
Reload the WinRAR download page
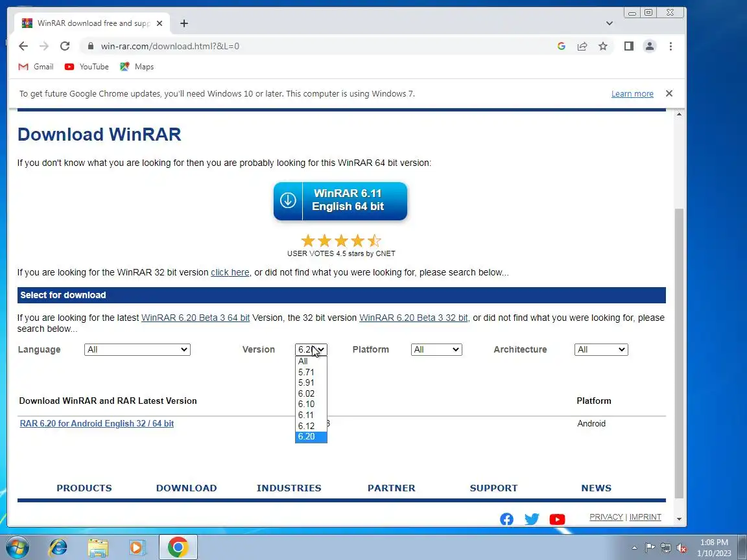coord(65,46)
